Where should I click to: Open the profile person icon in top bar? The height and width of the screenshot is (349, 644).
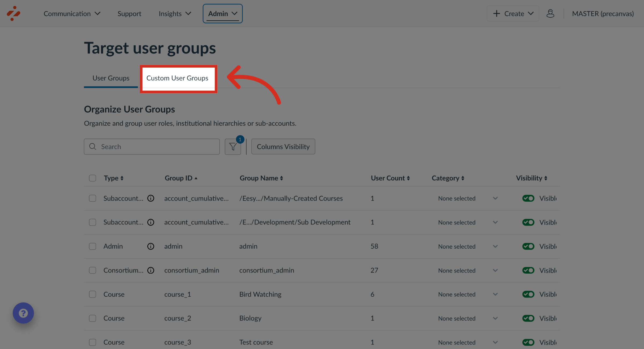pyautogui.click(x=550, y=13)
